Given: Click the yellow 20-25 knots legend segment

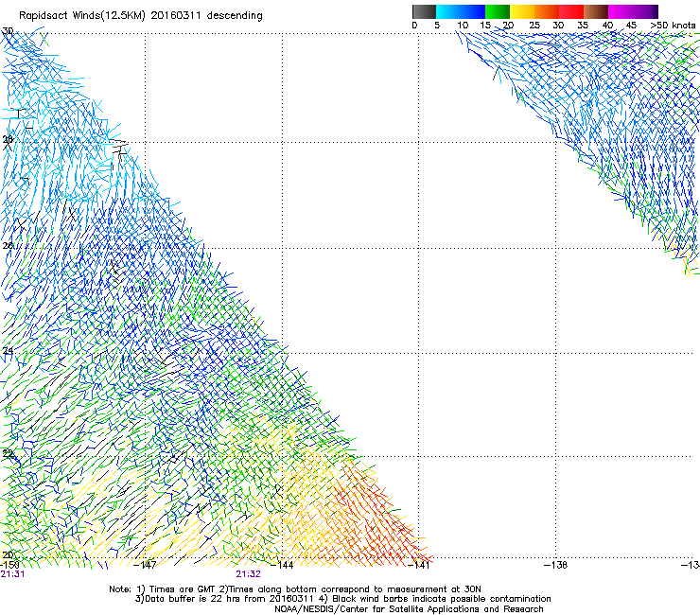Looking at the screenshot, I should (522, 11).
